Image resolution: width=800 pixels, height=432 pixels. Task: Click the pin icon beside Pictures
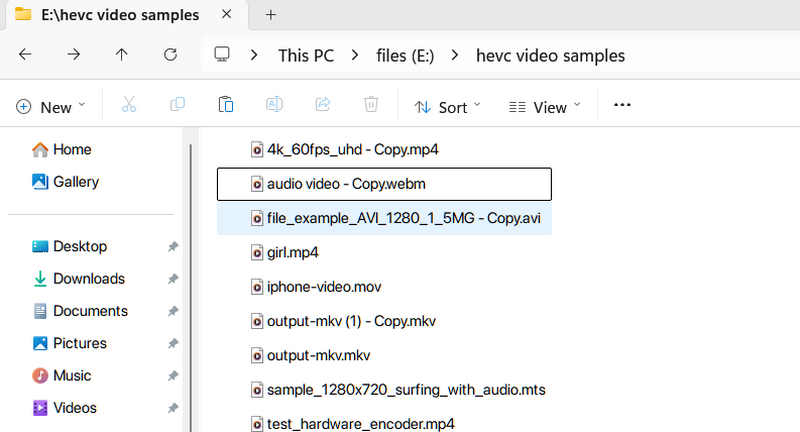pyautogui.click(x=173, y=344)
